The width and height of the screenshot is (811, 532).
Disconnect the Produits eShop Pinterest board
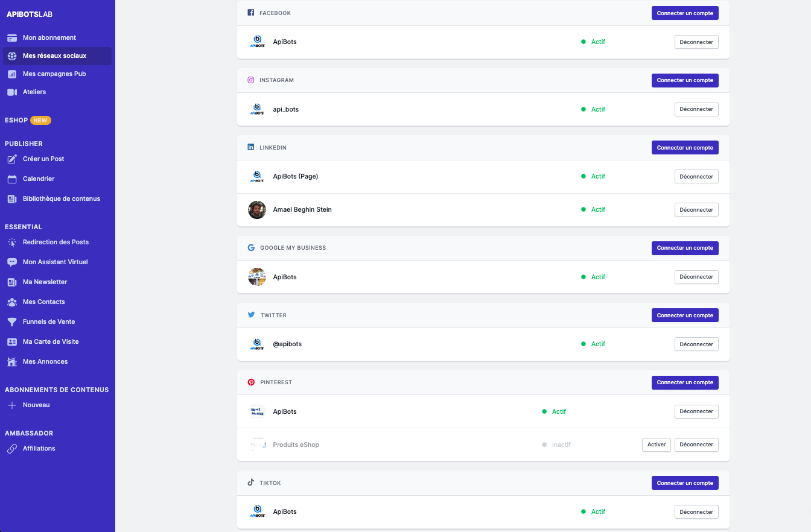click(x=696, y=445)
